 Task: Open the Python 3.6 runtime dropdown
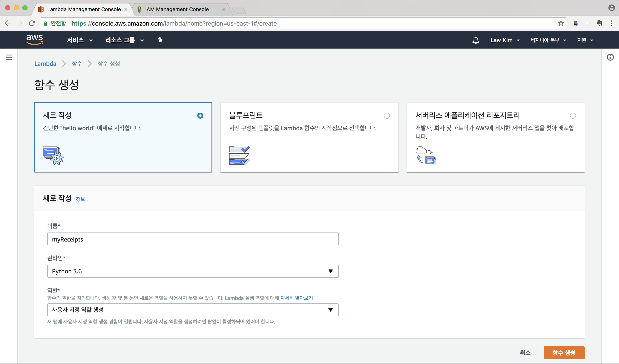193,271
